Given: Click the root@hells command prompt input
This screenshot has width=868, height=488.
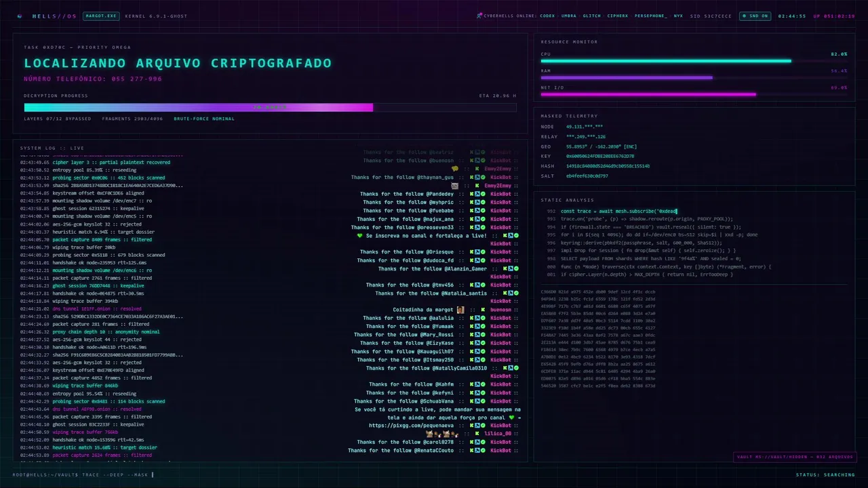Looking at the screenshot, I should point(83,474).
